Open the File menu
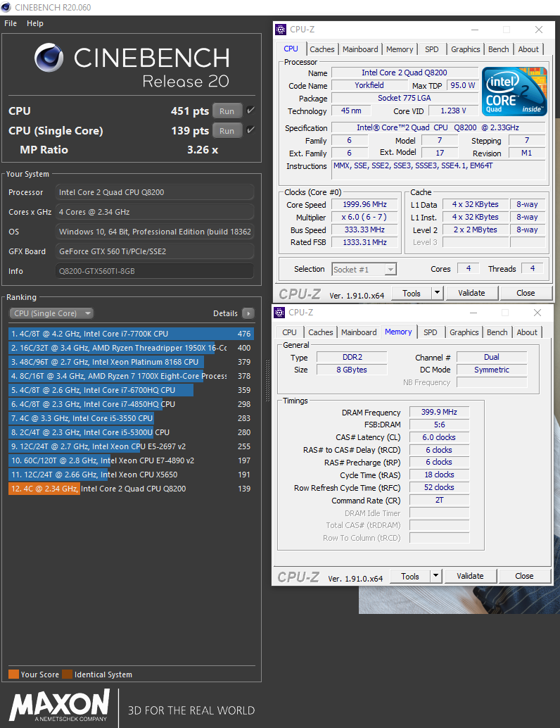Viewport: 560px width, 728px height. click(x=11, y=23)
